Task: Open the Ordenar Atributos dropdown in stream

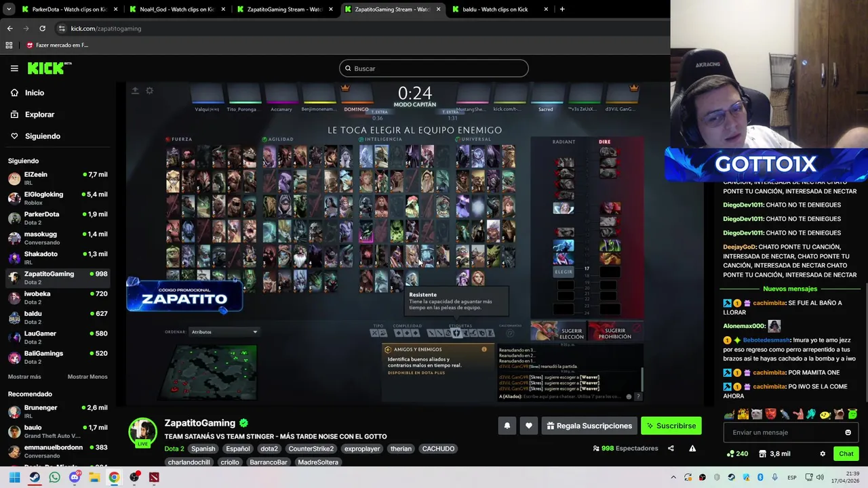Action: [224, 332]
